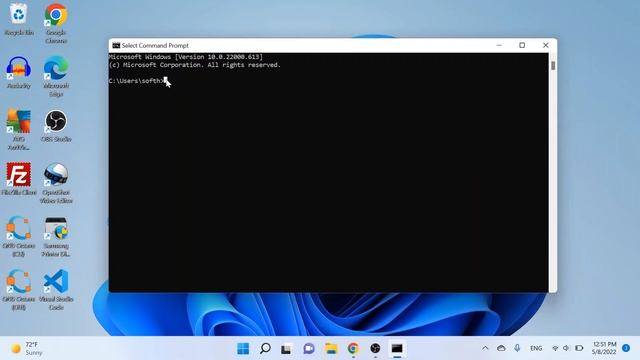Viewport: 640px width, 360px height.
Task: Open taskbar Search magnifier
Action: pyautogui.click(x=265, y=348)
